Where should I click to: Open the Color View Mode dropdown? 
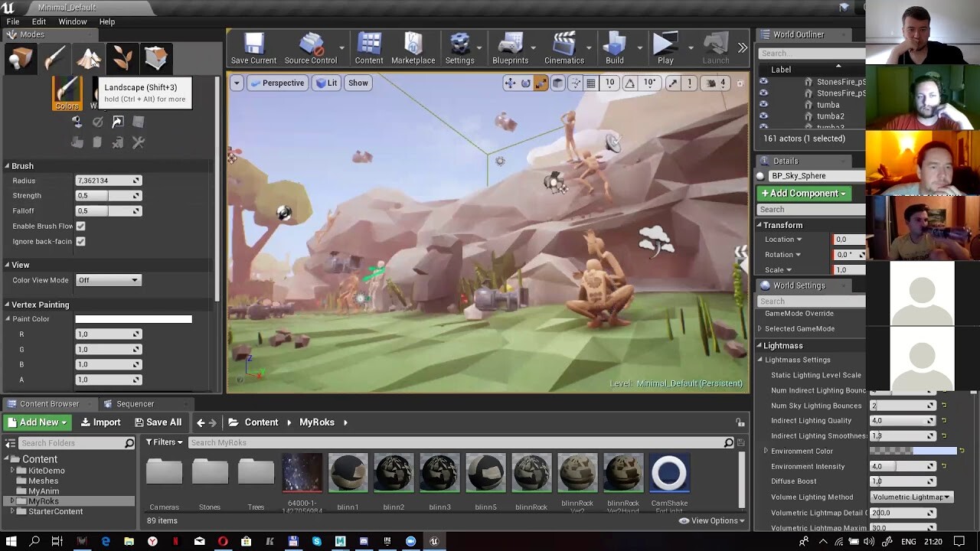108,279
